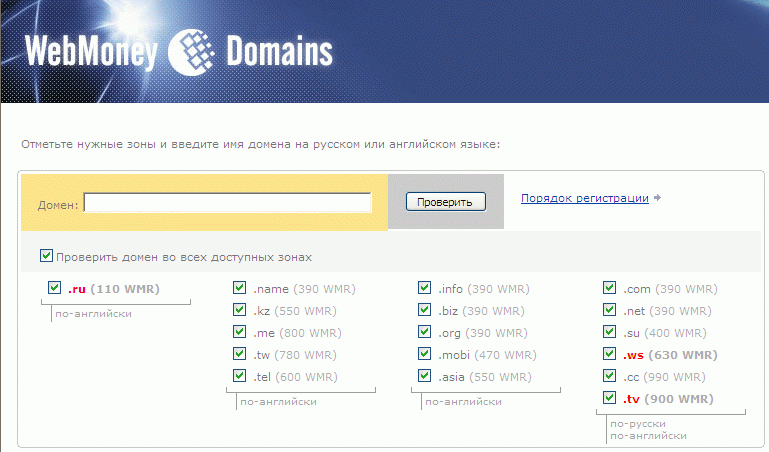Uncheck the .com (390 WMR) checkbox
The image size is (769, 452).
[x=610, y=287]
